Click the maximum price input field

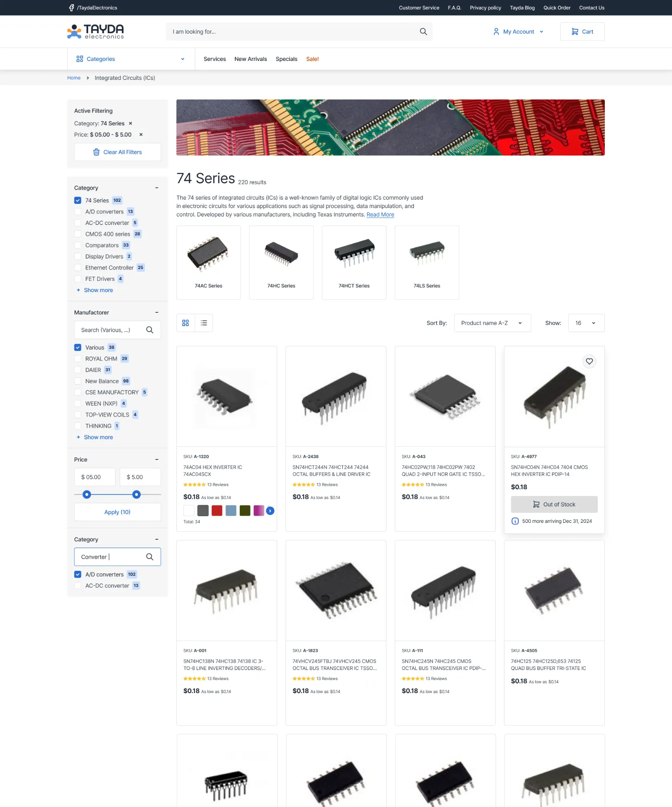pyautogui.click(x=140, y=477)
